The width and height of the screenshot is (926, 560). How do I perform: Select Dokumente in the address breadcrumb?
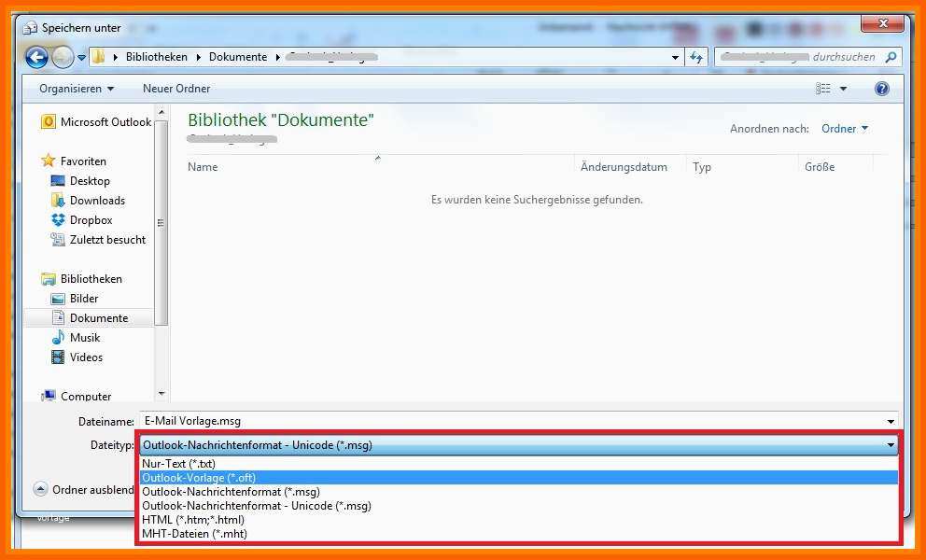[237, 57]
